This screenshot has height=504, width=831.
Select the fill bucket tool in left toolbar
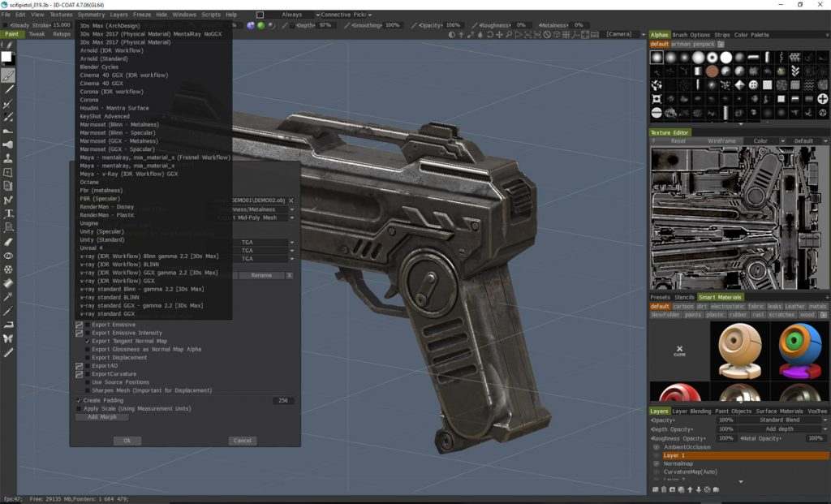click(x=8, y=283)
